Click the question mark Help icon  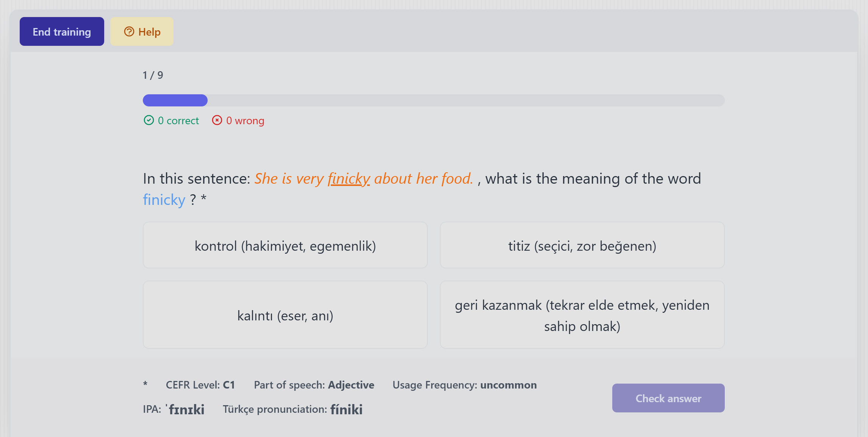(x=129, y=31)
